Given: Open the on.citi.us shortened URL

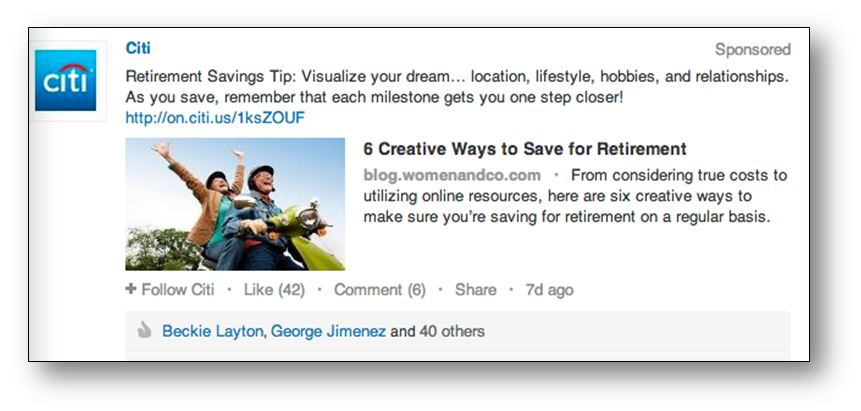Looking at the screenshot, I should point(215,118).
